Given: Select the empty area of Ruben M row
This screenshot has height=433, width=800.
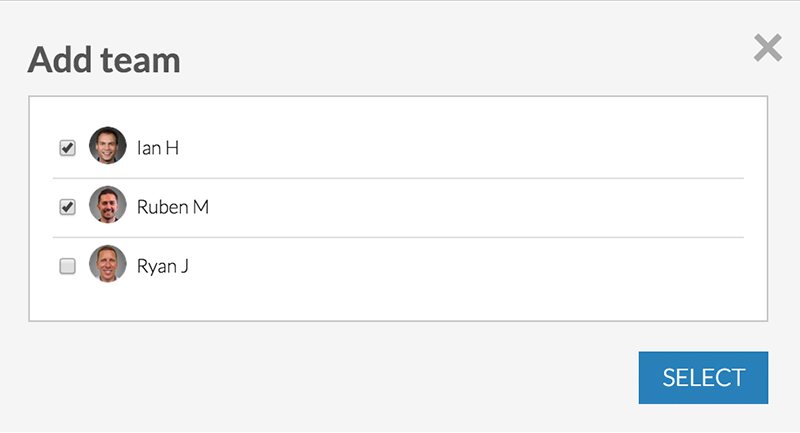Looking at the screenshot, I should click(474, 207).
